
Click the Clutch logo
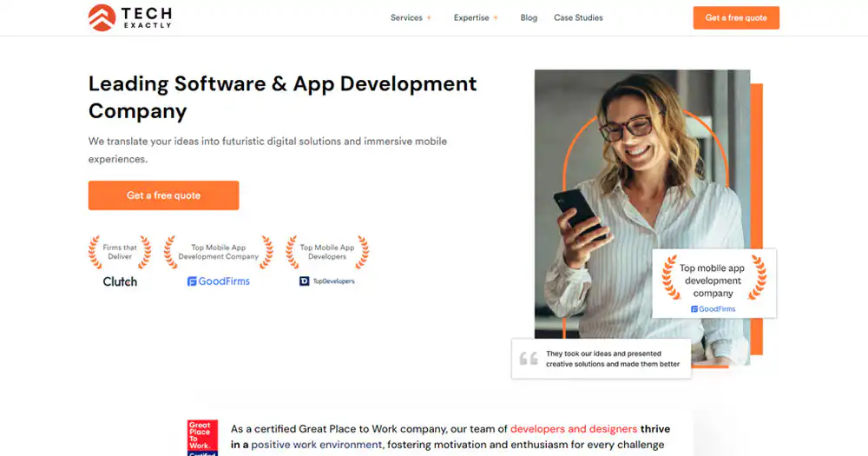(x=120, y=281)
